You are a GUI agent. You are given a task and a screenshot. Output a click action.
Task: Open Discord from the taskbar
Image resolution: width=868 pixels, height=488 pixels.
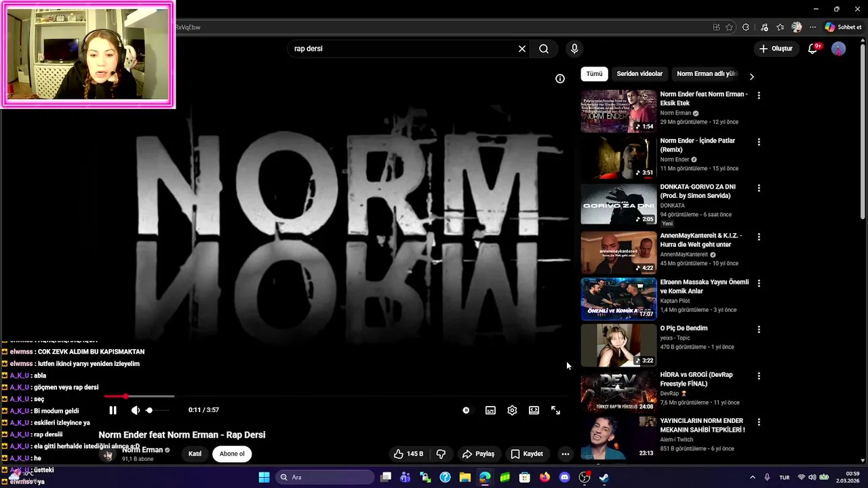(564, 477)
